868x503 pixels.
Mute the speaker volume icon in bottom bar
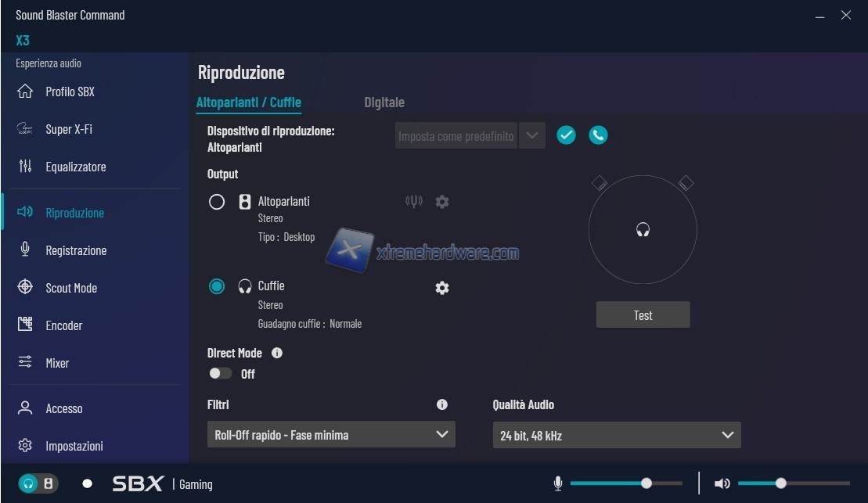(722, 483)
